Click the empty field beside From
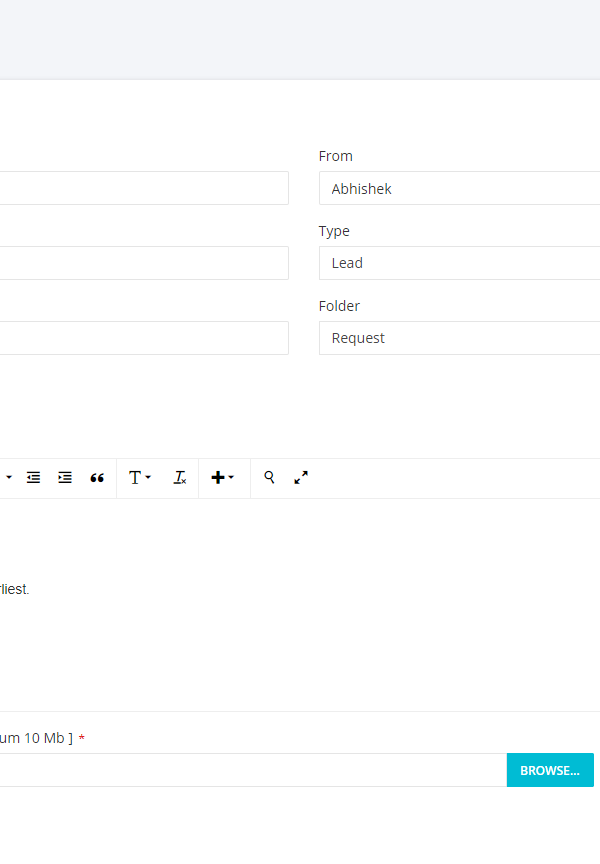The height and width of the screenshot is (864, 600). pyautogui.click(x=144, y=188)
